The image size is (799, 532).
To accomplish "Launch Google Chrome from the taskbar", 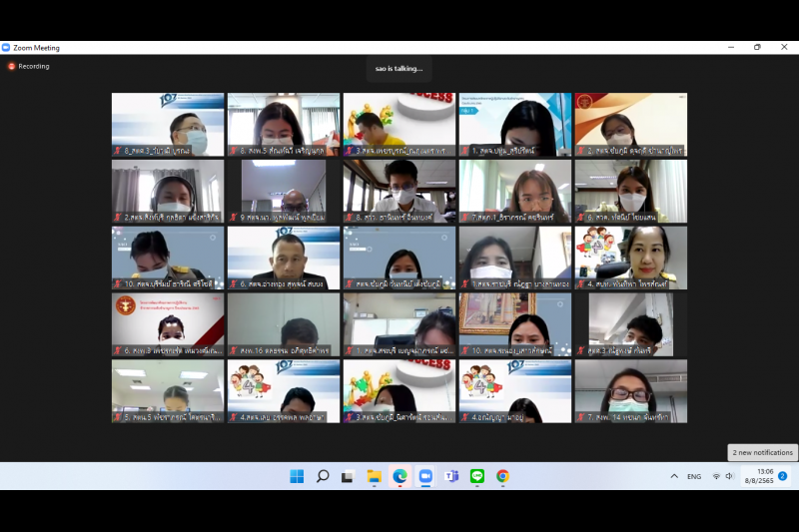I will click(502, 476).
